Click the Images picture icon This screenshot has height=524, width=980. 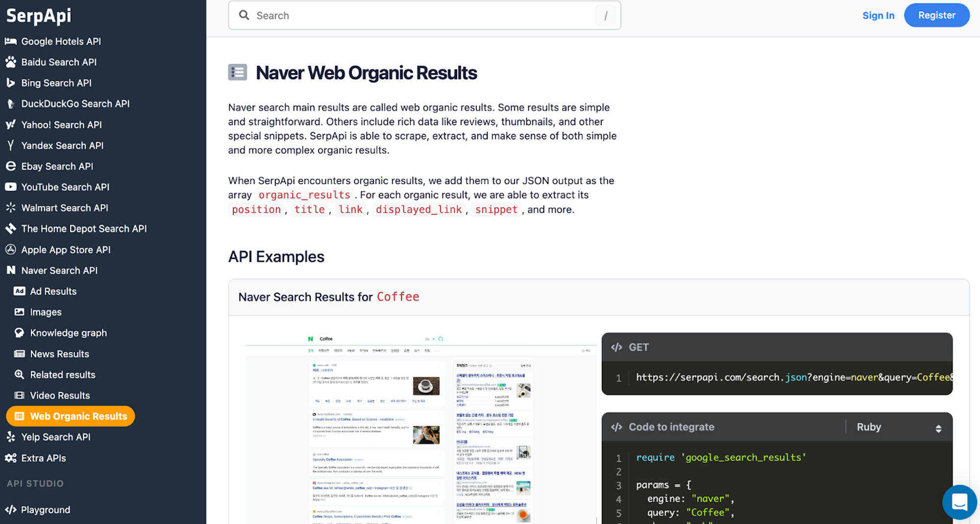pos(20,312)
